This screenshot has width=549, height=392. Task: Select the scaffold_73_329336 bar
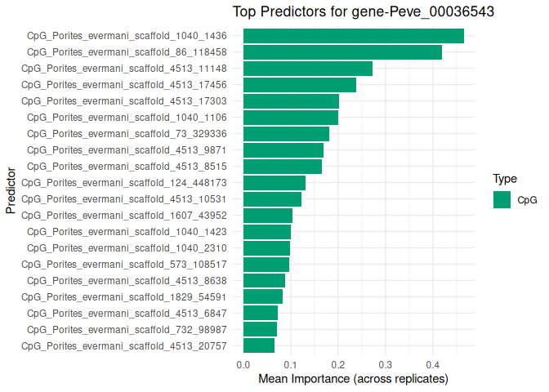pos(286,134)
